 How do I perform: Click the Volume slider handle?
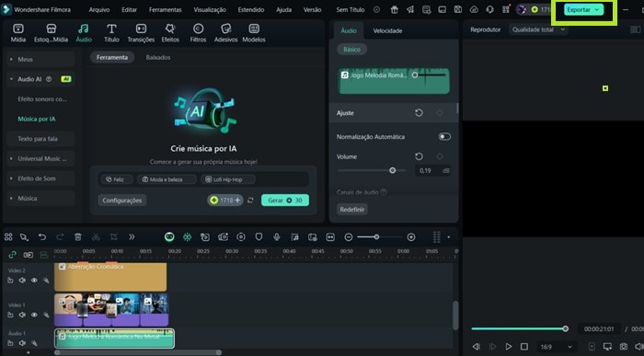tap(392, 170)
